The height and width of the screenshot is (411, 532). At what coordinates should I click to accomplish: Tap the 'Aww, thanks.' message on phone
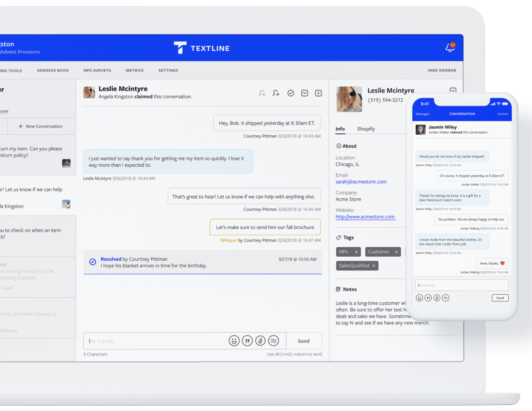492,263
